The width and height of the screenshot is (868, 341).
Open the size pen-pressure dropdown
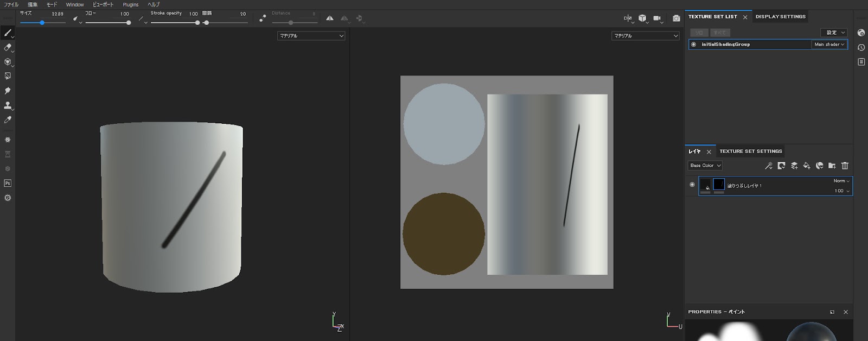coord(76,19)
